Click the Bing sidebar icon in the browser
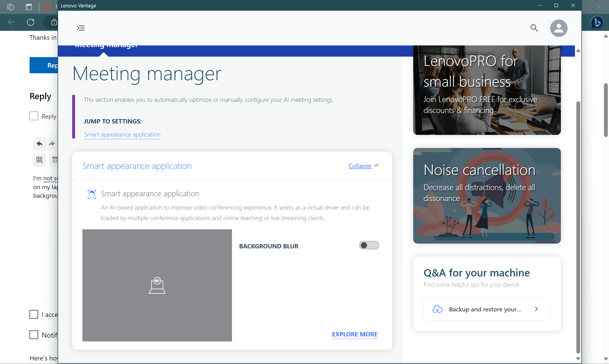The image size is (609, 364). [597, 23]
